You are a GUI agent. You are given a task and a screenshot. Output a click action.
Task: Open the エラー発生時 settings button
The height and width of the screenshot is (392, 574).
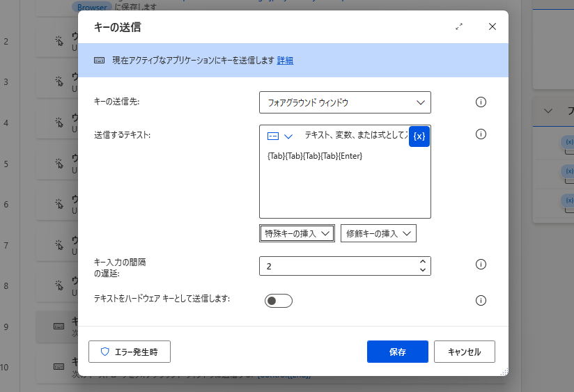130,352
